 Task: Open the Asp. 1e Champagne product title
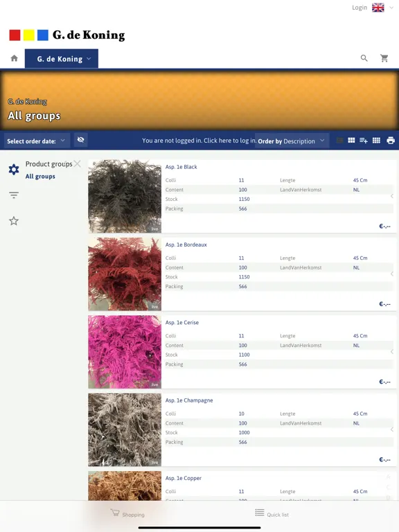[189, 400]
